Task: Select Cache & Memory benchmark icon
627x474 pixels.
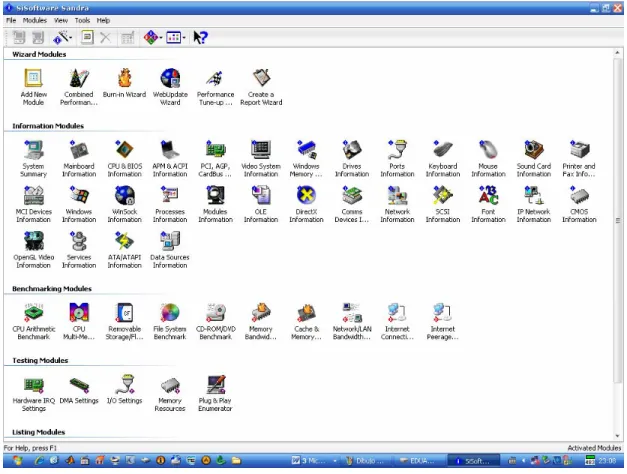Action: click(x=306, y=321)
